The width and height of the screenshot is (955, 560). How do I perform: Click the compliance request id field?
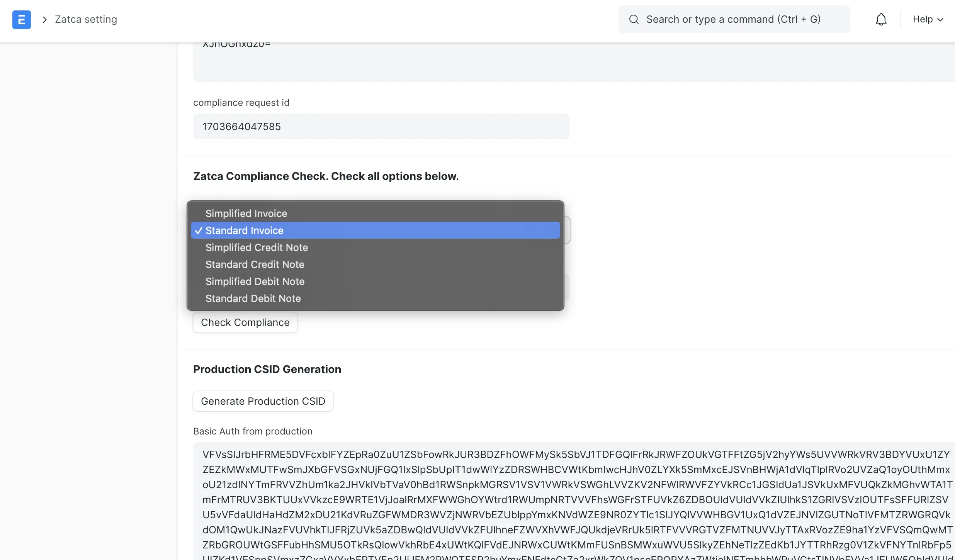click(381, 126)
